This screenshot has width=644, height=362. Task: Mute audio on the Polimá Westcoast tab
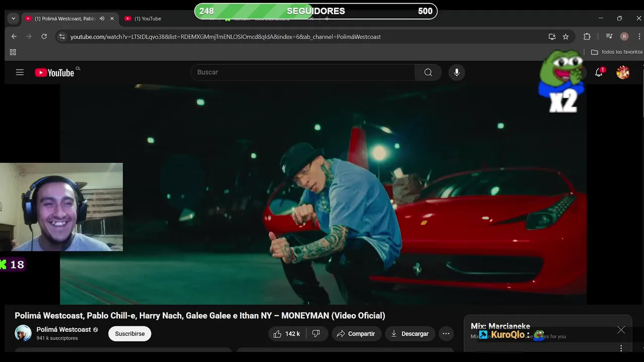coord(102,19)
